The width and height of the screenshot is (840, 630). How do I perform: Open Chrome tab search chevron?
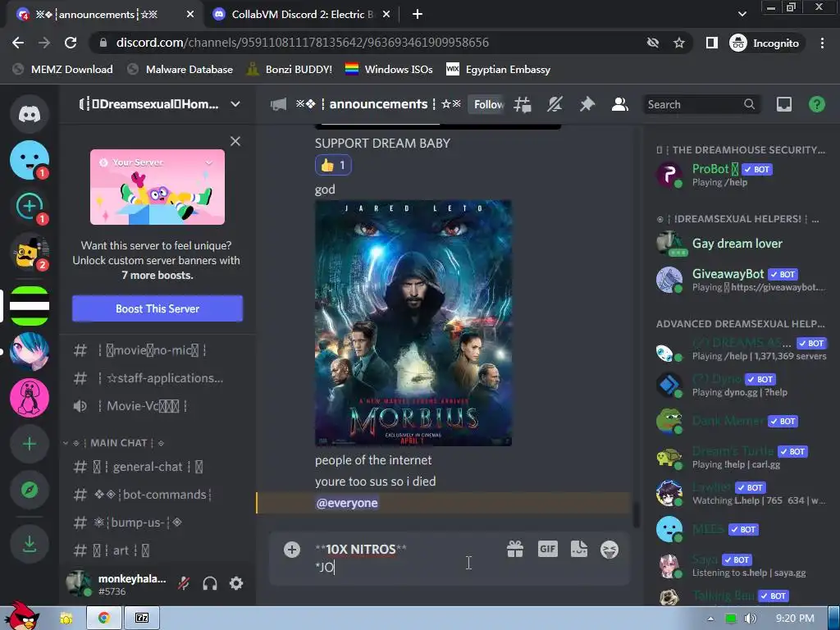(742, 14)
